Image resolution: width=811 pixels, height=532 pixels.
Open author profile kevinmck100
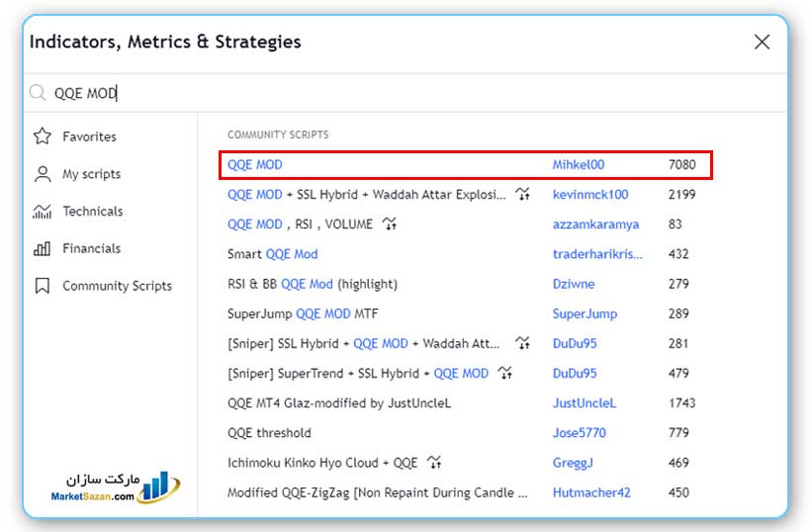click(589, 195)
